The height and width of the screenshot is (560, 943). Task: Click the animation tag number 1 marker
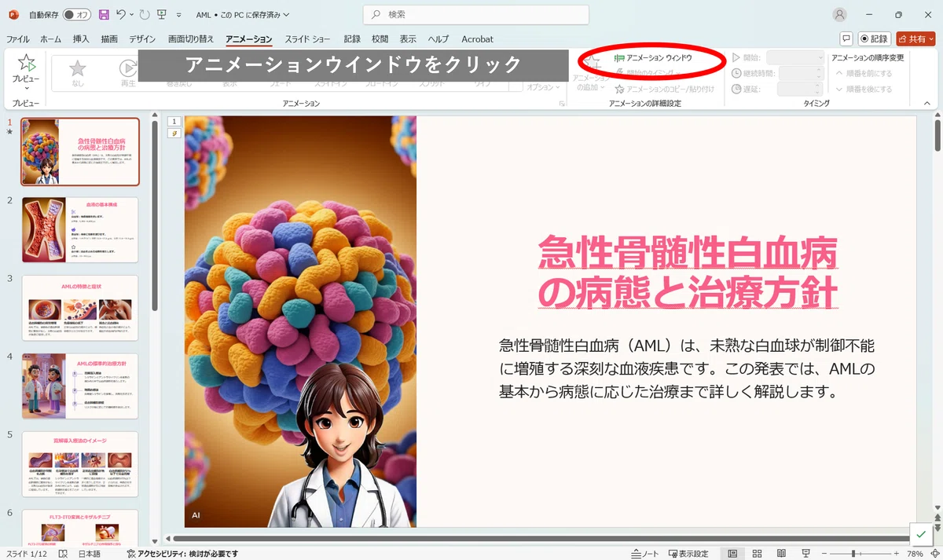tap(174, 121)
